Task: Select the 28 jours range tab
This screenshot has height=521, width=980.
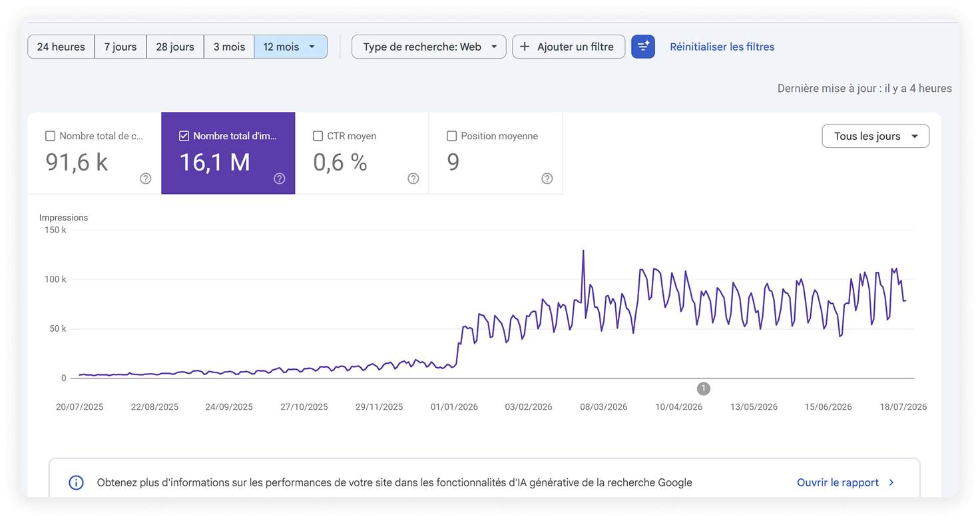Action: pyautogui.click(x=175, y=47)
